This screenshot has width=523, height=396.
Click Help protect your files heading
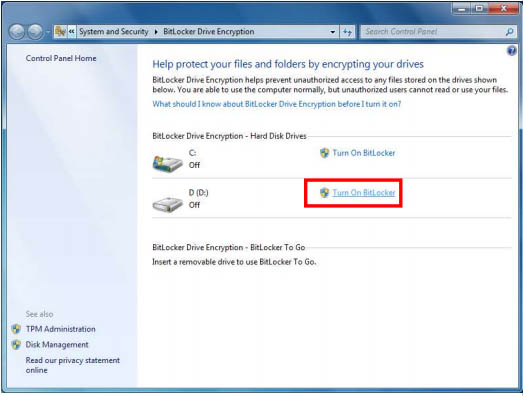pos(288,64)
